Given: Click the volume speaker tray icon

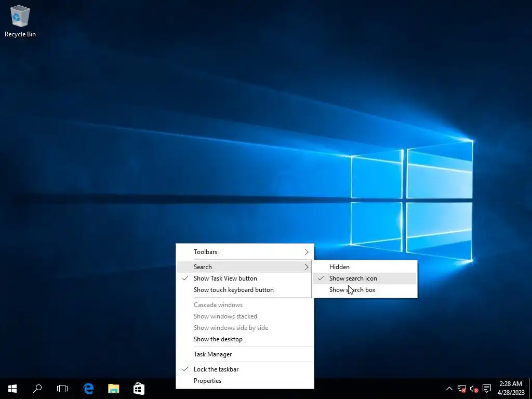Looking at the screenshot, I should [x=474, y=389].
